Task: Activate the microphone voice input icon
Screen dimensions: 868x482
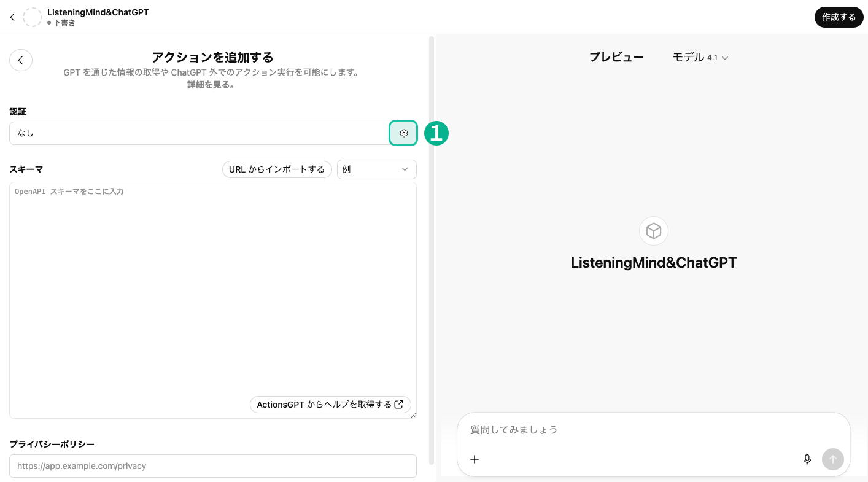Action: pyautogui.click(x=807, y=459)
